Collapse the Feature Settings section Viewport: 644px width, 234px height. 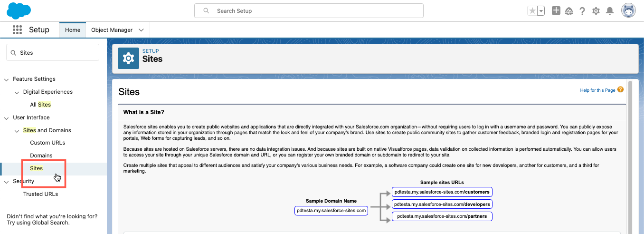tap(7, 79)
